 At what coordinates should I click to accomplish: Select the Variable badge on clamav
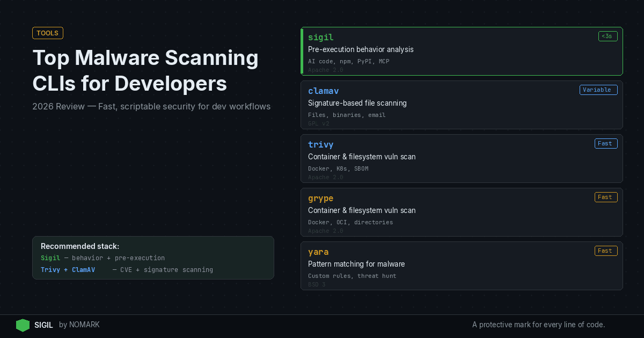(598, 90)
